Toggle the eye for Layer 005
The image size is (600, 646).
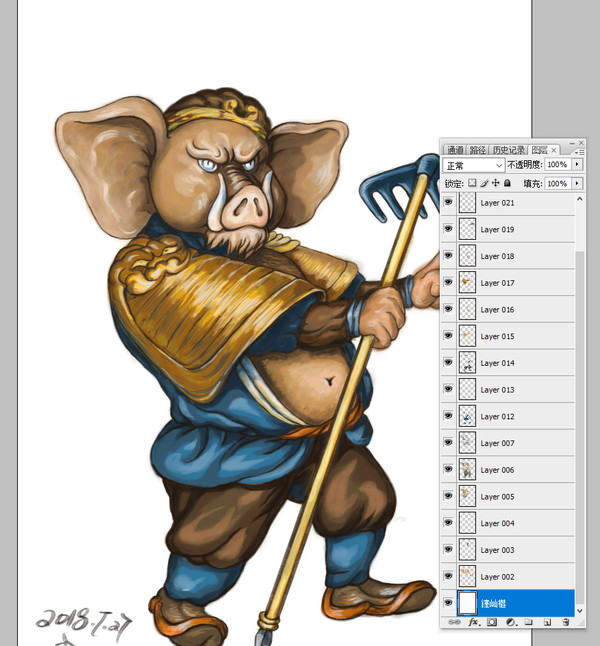tap(448, 496)
